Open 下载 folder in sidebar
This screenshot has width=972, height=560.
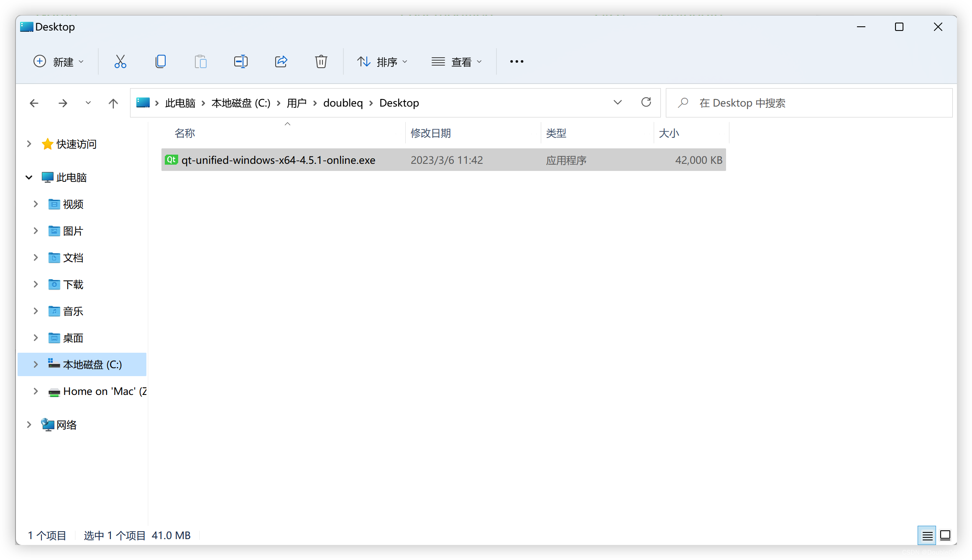point(66,284)
